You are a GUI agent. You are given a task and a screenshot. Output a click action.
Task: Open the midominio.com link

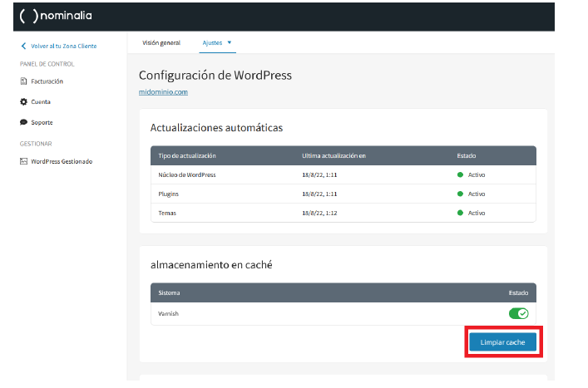(163, 91)
